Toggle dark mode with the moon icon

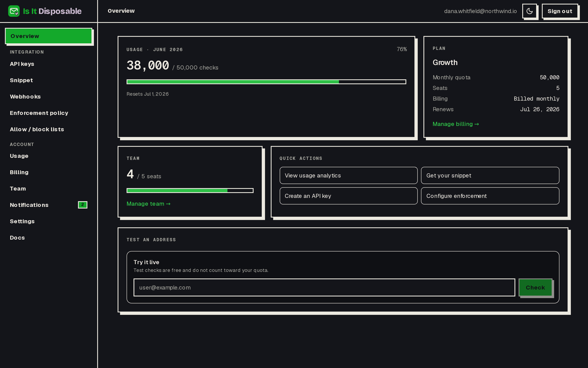point(529,11)
